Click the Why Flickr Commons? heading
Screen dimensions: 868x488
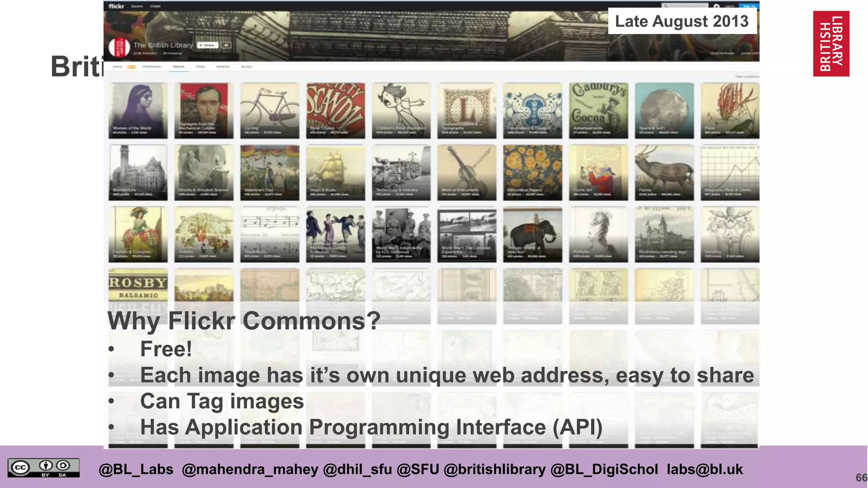click(x=244, y=321)
